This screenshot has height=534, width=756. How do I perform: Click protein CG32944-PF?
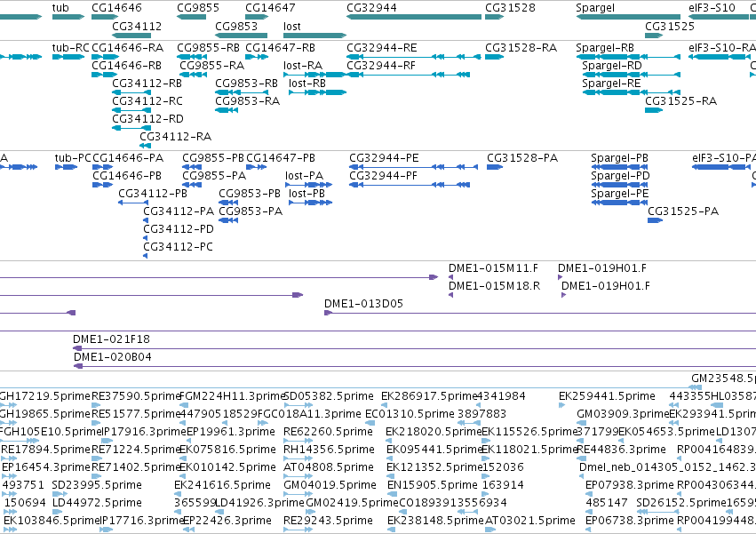(383, 176)
